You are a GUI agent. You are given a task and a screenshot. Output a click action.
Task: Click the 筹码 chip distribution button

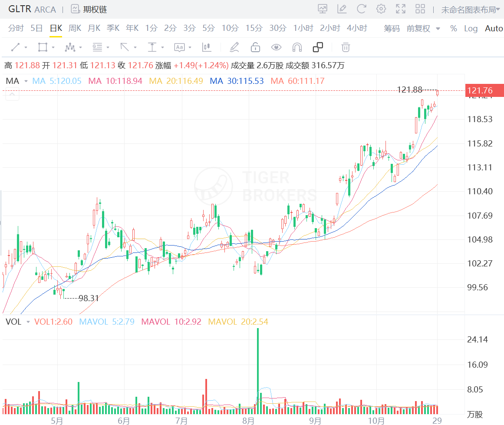[392, 28]
